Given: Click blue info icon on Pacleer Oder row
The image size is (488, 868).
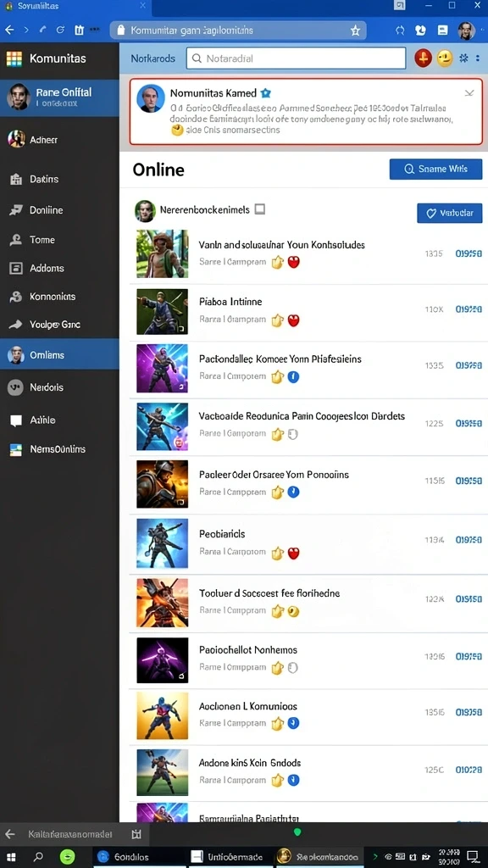Looking at the screenshot, I should click(x=294, y=492).
